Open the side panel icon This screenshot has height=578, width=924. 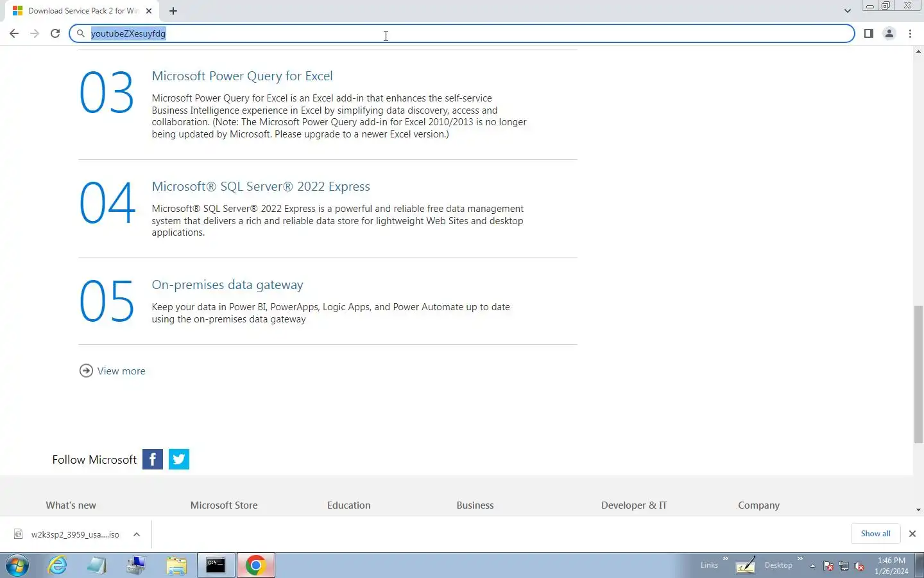pyautogui.click(x=868, y=33)
